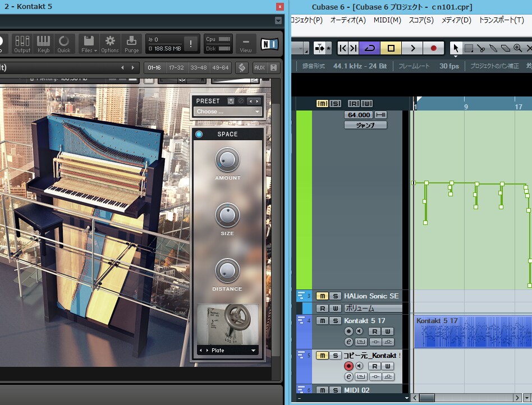Select the Object Selection arrow tool
Viewport: 532px width, 405px height.
[456, 48]
